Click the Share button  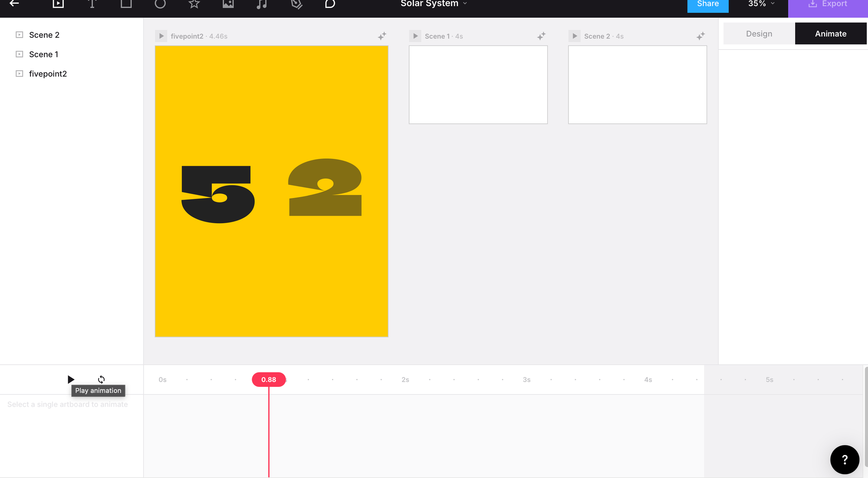click(707, 4)
